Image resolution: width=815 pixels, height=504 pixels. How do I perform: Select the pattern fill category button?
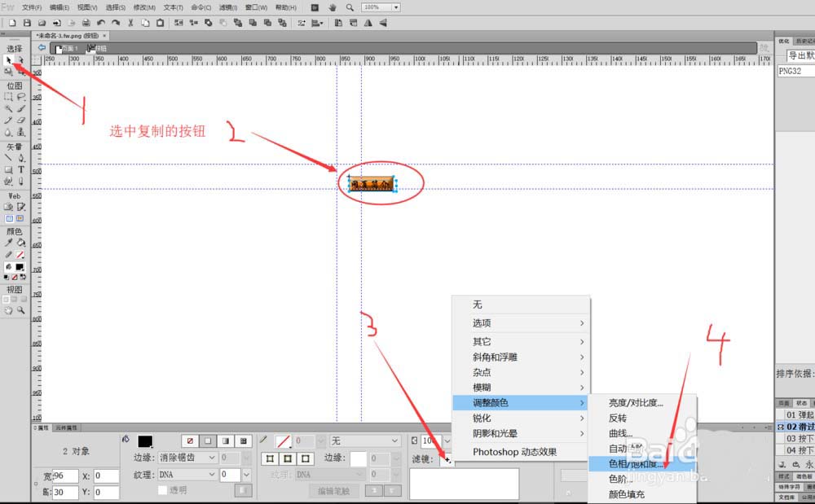pyautogui.click(x=243, y=440)
